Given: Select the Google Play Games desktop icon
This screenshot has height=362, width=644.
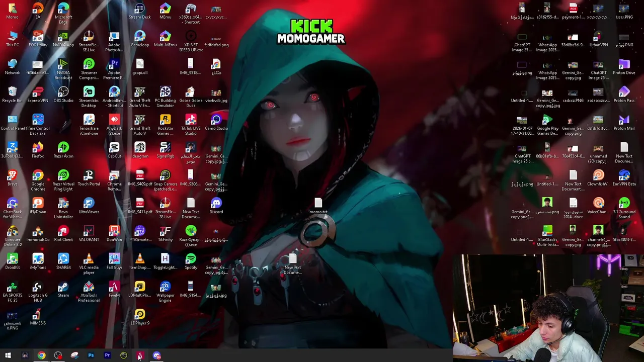Looking at the screenshot, I should (547, 125).
